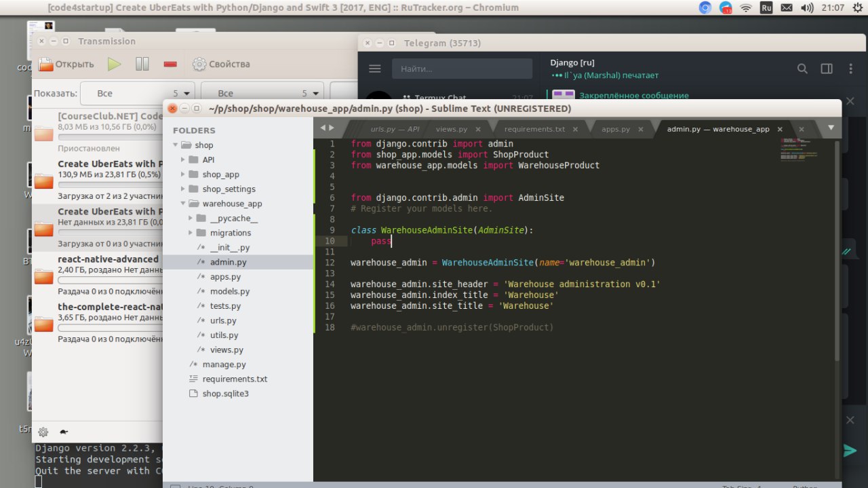Close the admin.py — warehouse_app tab

[x=780, y=129]
